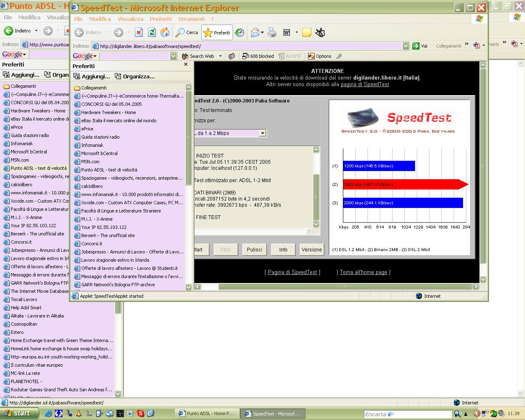The height and width of the screenshot is (420, 525).
Task: Open the ePrice favorite's page icon in front panel
Action: (77, 129)
